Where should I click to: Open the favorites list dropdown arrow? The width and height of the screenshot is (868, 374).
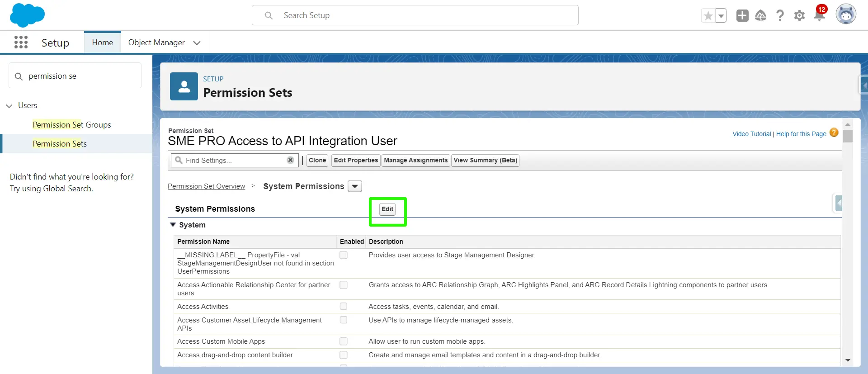(721, 16)
